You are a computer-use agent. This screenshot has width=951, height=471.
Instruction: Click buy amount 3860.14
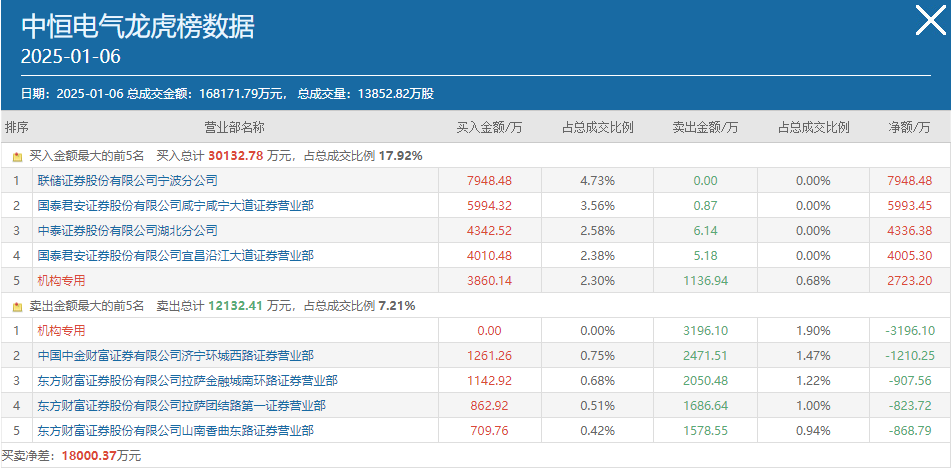pyautogui.click(x=489, y=281)
